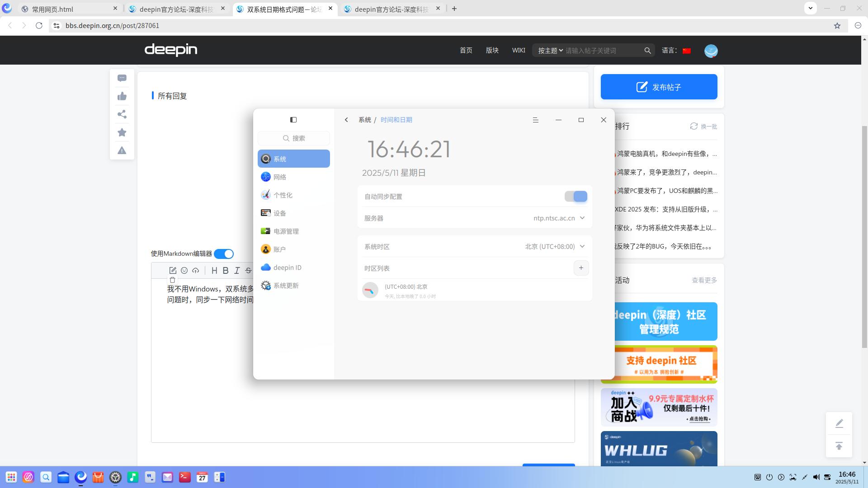Screen dimensions: 868x488
Task: Select 网络 in settings sidebar
Action: point(294,177)
